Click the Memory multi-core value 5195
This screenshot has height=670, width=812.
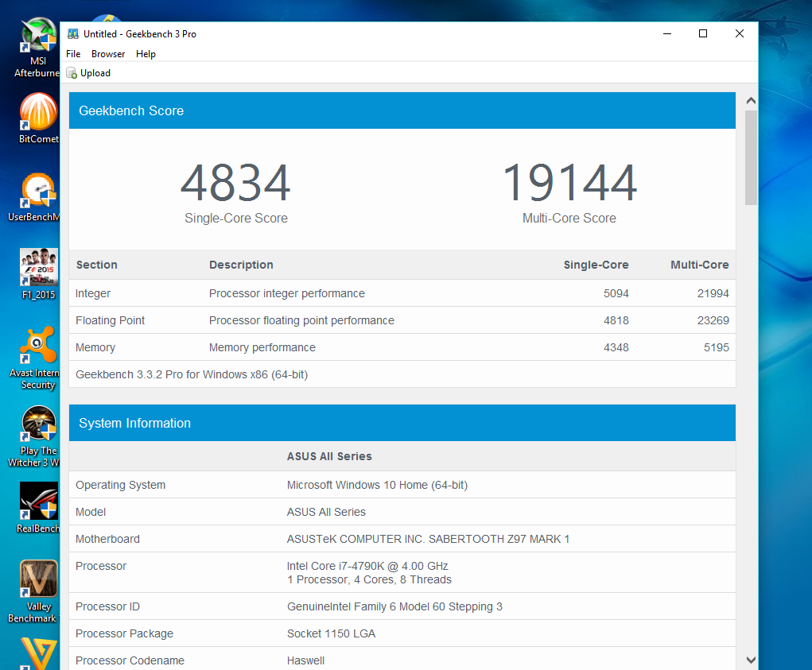click(x=717, y=347)
